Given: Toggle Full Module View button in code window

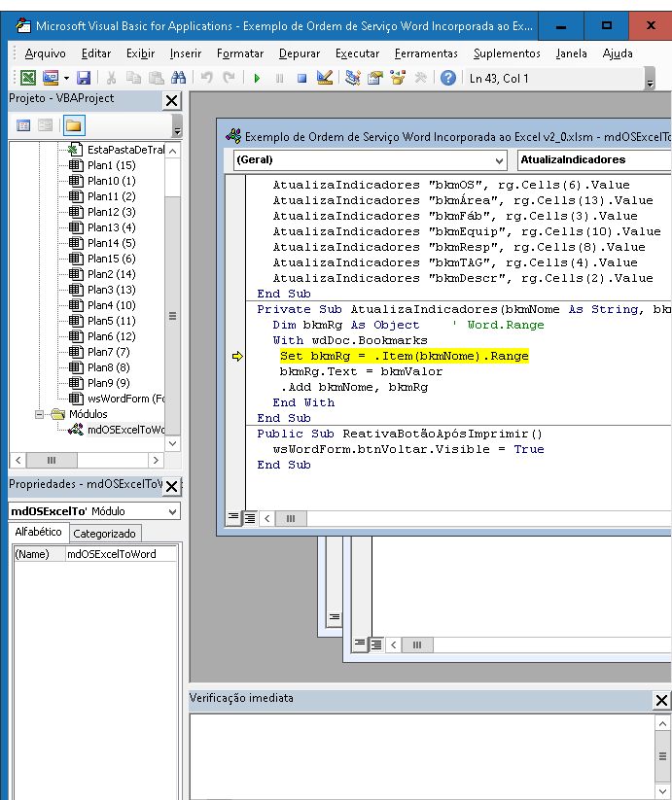Looking at the screenshot, I should point(250,518).
